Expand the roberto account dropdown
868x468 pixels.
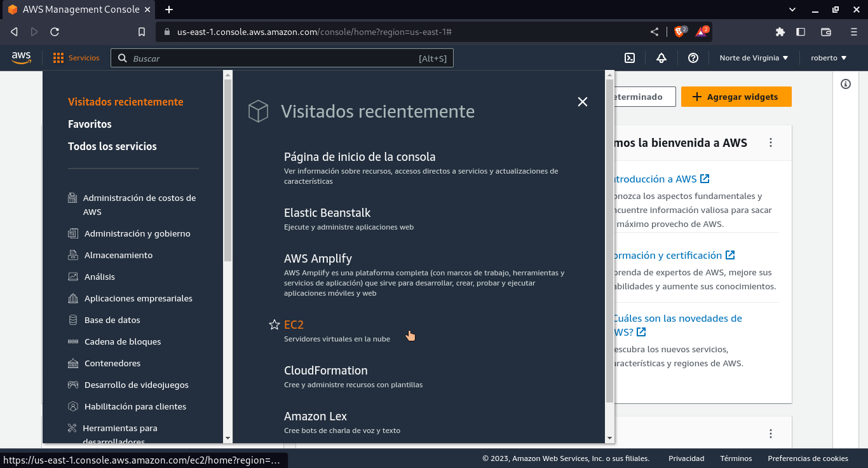pos(829,58)
